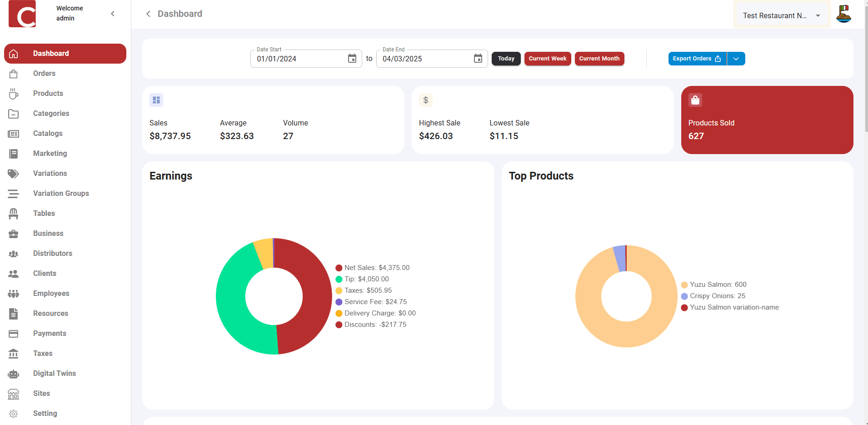Click the Date End calendar picker icon
Viewport: 868px width, 425px height.
[x=478, y=58]
